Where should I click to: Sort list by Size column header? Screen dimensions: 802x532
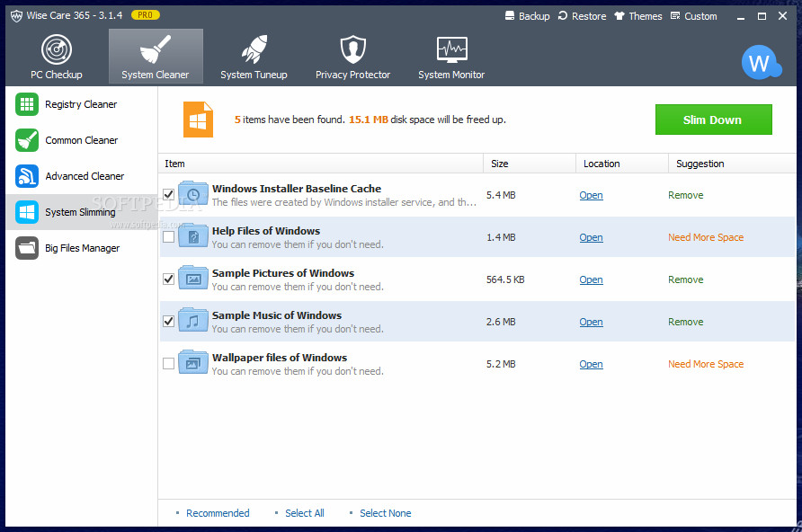pyautogui.click(x=500, y=164)
